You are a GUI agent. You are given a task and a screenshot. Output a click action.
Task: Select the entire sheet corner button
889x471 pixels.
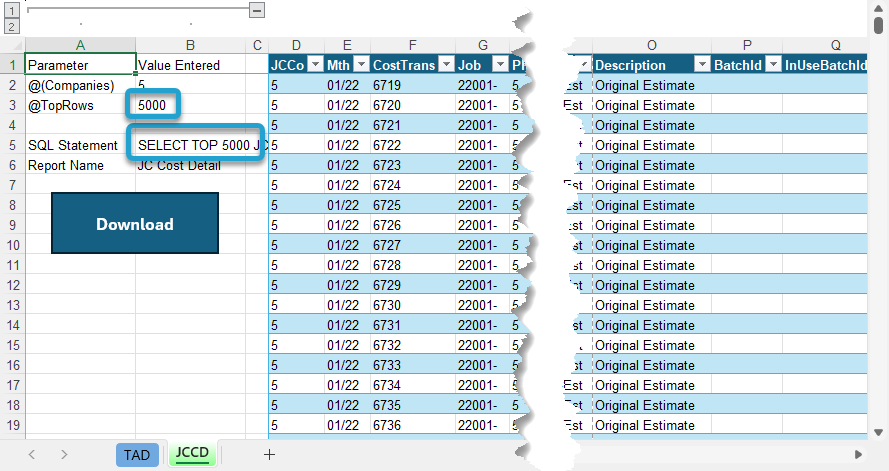[14, 45]
